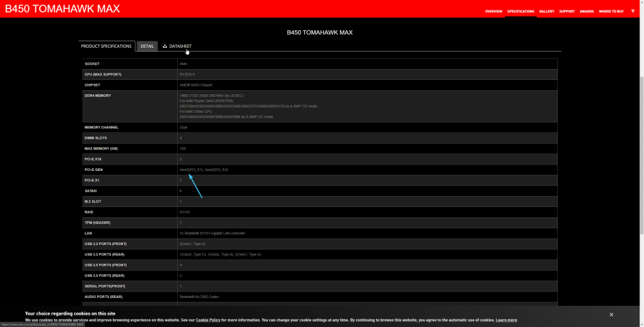Click the SERIAL PORTS(FRONT) label
Image resolution: width=644 pixels, height=327 pixels.
tap(105, 286)
